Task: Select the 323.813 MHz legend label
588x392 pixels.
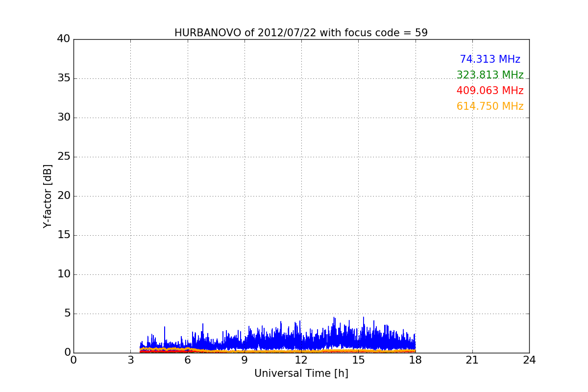Action: click(x=490, y=75)
